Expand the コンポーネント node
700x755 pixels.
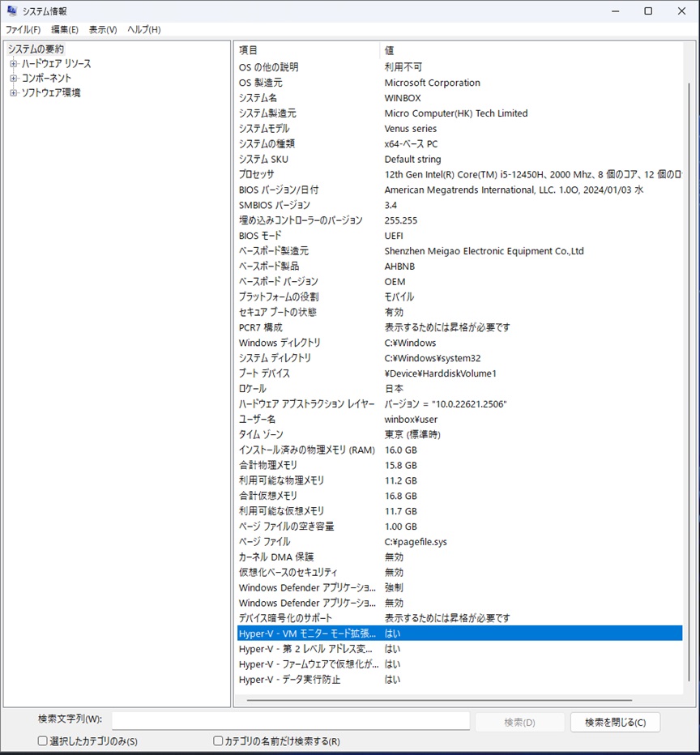tap(14, 78)
